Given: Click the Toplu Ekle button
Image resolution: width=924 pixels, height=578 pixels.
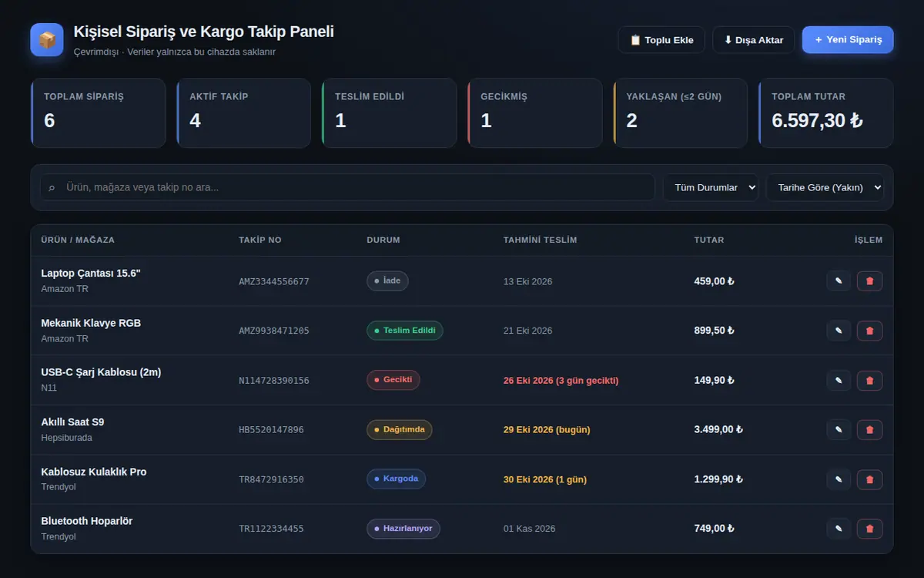Looking at the screenshot, I should [661, 40].
